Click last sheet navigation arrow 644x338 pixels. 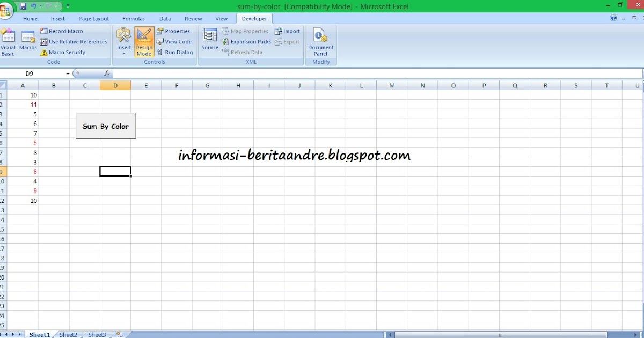coord(20,334)
